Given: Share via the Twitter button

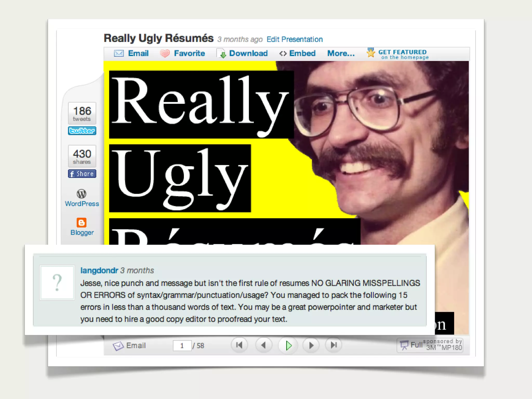Looking at the screenshot, I should click(x=82, y=131).
